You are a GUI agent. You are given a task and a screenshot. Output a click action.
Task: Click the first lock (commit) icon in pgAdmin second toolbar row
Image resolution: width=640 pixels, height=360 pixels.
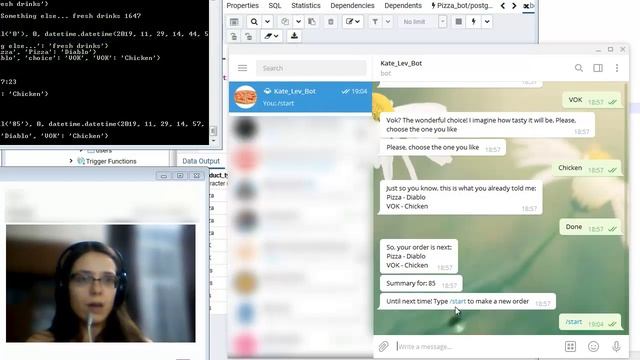(234, 36)
